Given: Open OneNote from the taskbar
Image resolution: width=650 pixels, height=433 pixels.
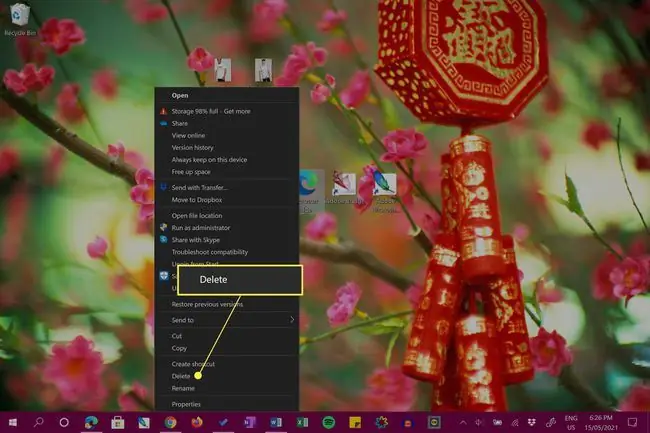Looking at the screenshot, I should [x=249, y=422].
